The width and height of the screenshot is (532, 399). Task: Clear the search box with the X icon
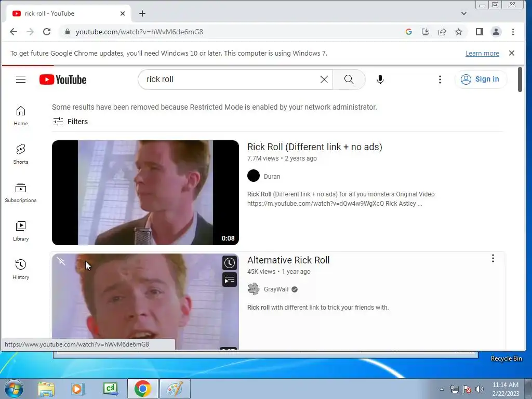point(324,79)
